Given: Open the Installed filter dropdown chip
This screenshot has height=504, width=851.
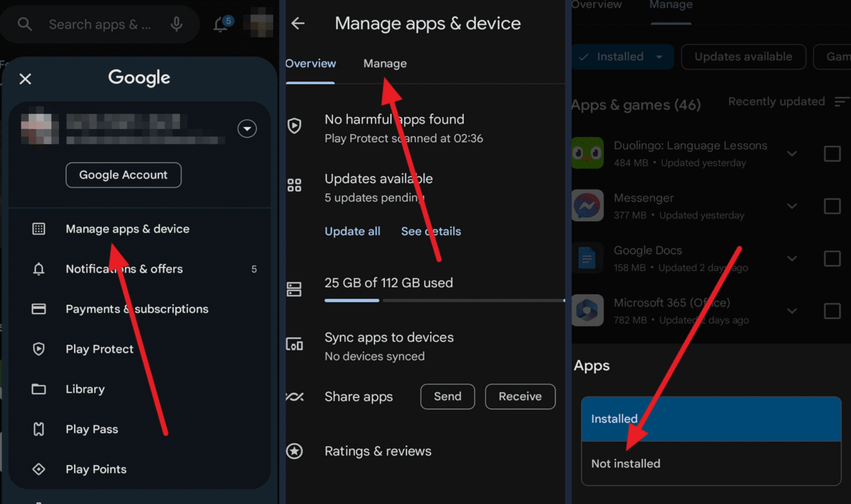Looking at the screenshot, I should [x=622, y=56].
